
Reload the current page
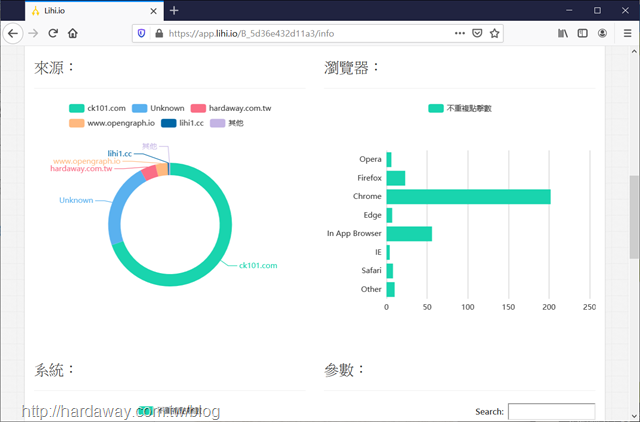(x=53, y=33)
